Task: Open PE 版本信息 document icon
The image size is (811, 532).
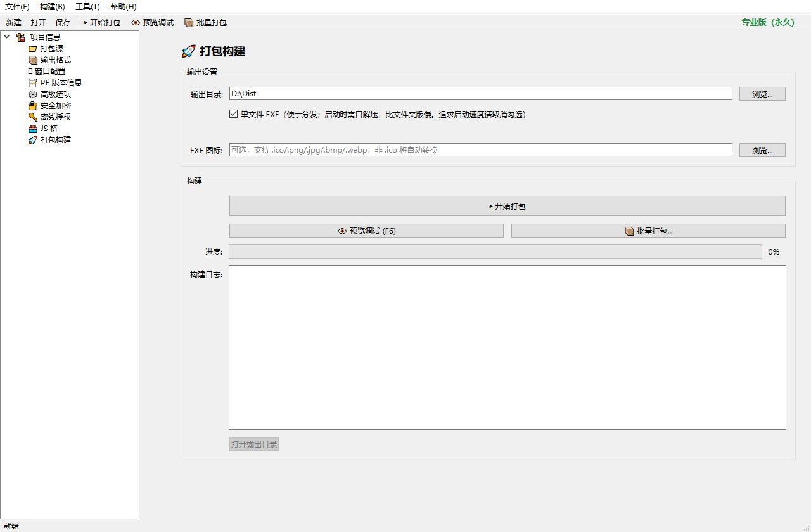Action: (33, 83)
